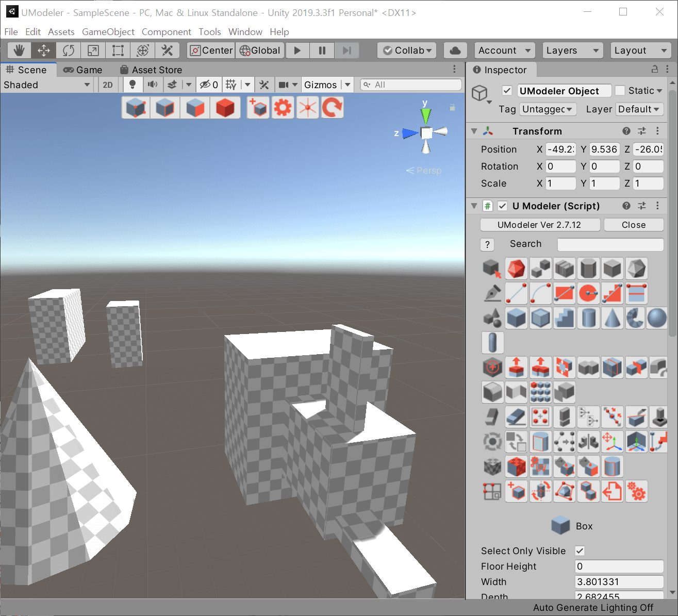678x616 pixels.
Task: Open the GameObject menu
Action: [x=108, y=32]
